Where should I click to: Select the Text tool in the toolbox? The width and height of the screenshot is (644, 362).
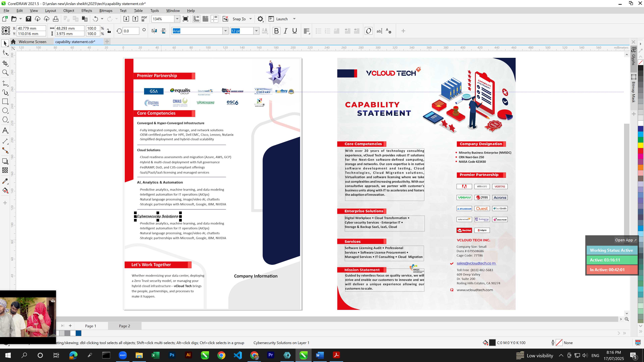[x=5, y=130]
